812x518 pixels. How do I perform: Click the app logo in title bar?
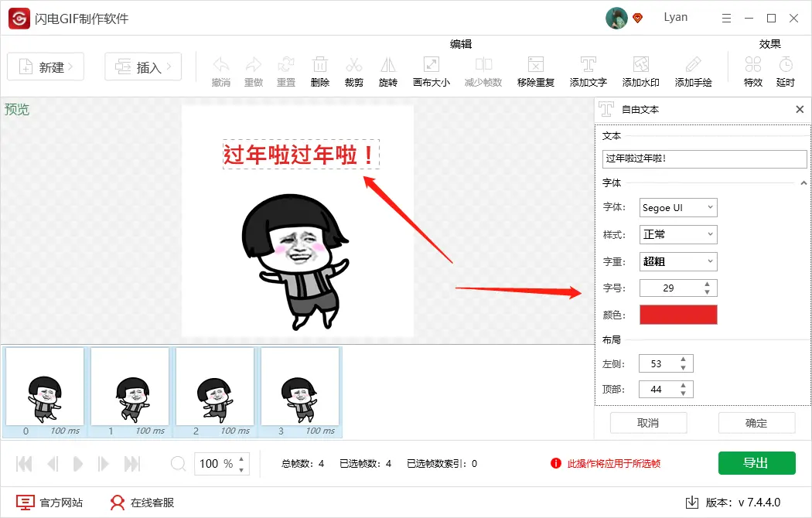[x=19, y=19]
